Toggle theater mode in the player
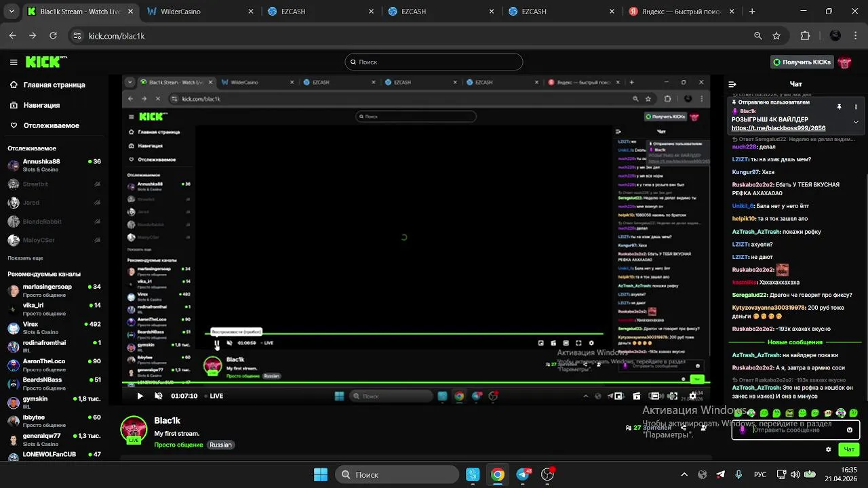Screen dimensions: 868x488 coord(654,396)
